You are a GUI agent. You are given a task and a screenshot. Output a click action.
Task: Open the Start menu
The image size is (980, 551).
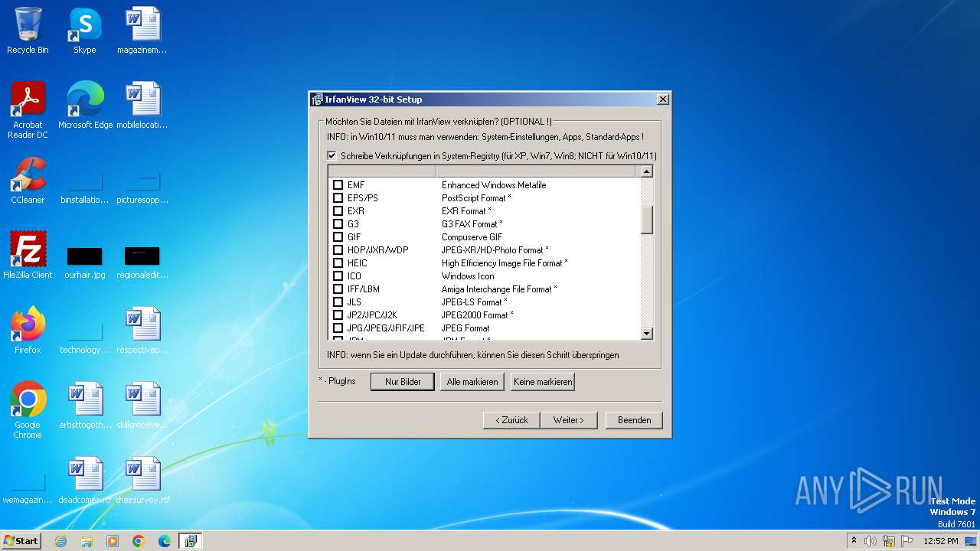(21, 541)
